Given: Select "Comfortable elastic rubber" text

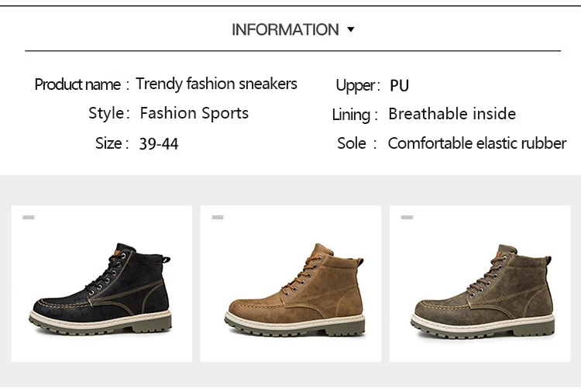Looking at the screenshot, I should (476, 143).
